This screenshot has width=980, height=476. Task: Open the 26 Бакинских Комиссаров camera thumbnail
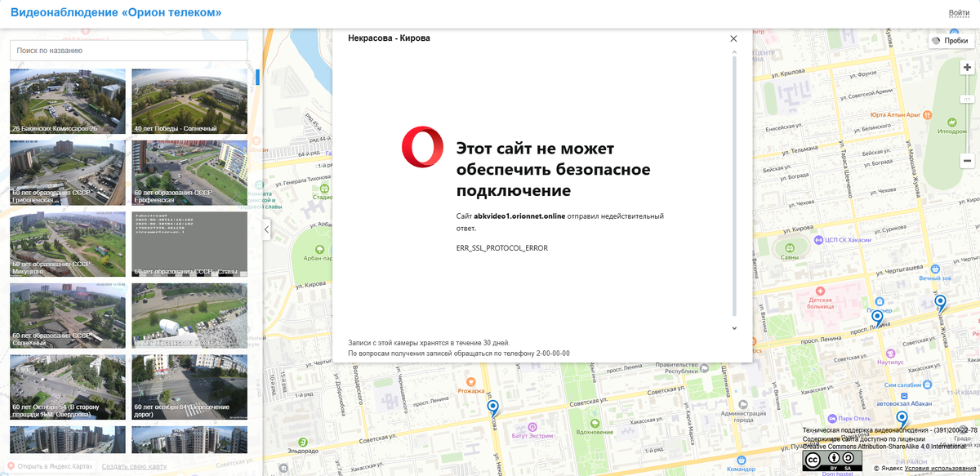pos(68,101)
